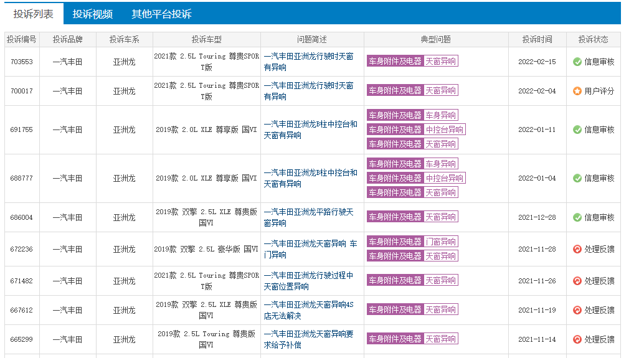This screenshot has width=644, height=358.
Task: Click green status icon in row 688777
Action: pyautogui.click(x=577, y=178)
